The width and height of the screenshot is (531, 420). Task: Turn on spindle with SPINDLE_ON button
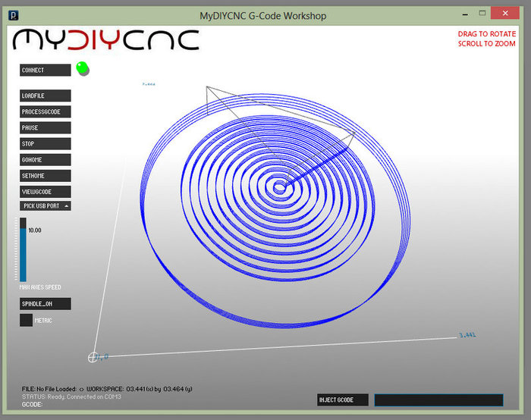[45, 303]
